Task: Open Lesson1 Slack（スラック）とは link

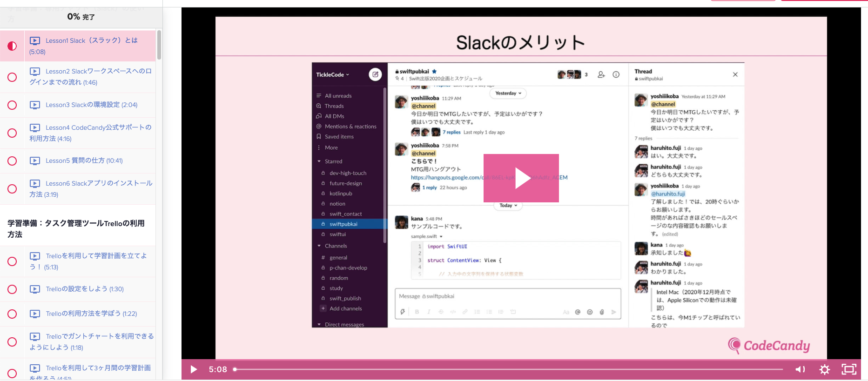Action: [84, 46]
